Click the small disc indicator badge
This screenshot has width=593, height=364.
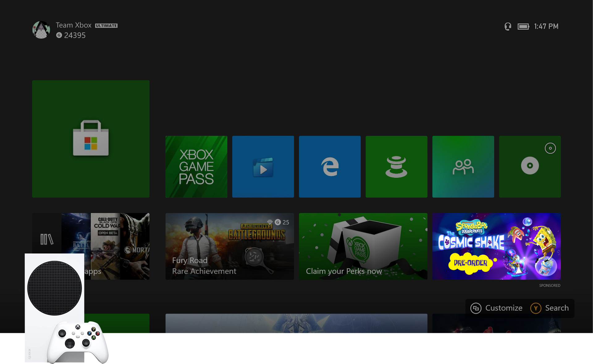tap(550, 148)
